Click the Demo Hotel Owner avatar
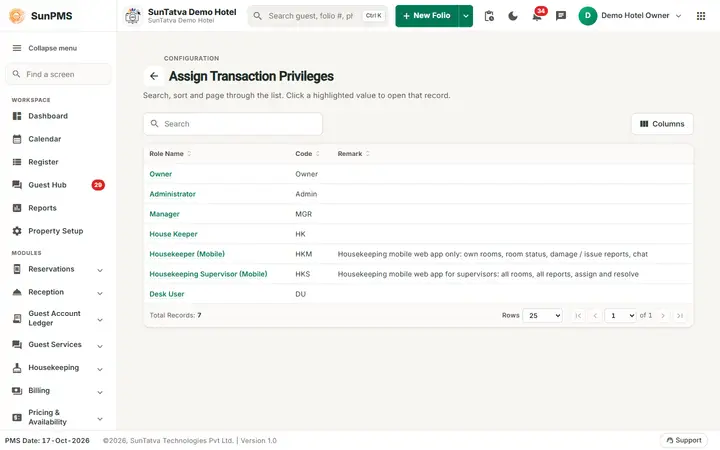 [588, 16]
